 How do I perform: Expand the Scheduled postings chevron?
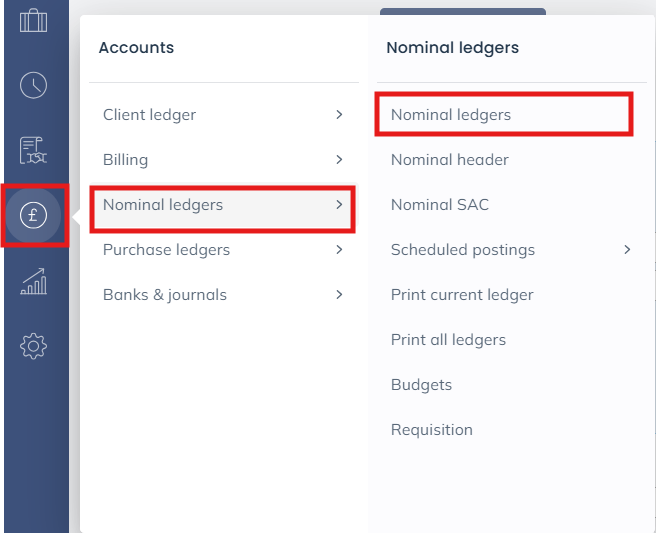(x=627, y=250)
